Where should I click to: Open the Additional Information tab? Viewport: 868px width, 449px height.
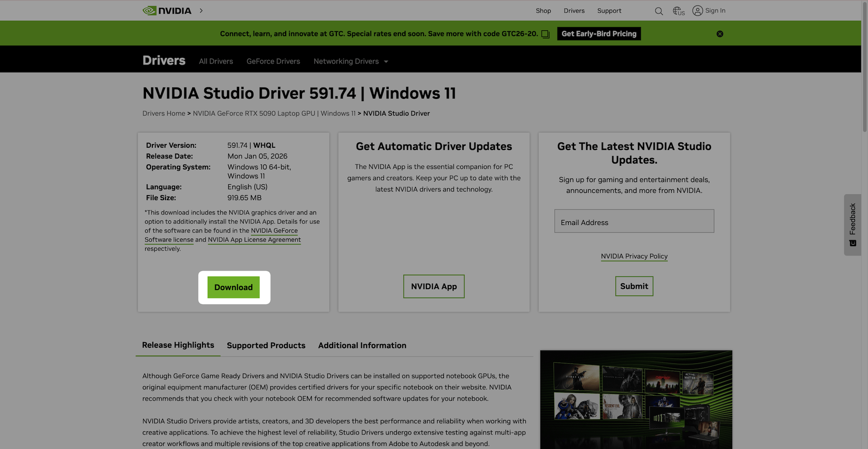(362, 345)
